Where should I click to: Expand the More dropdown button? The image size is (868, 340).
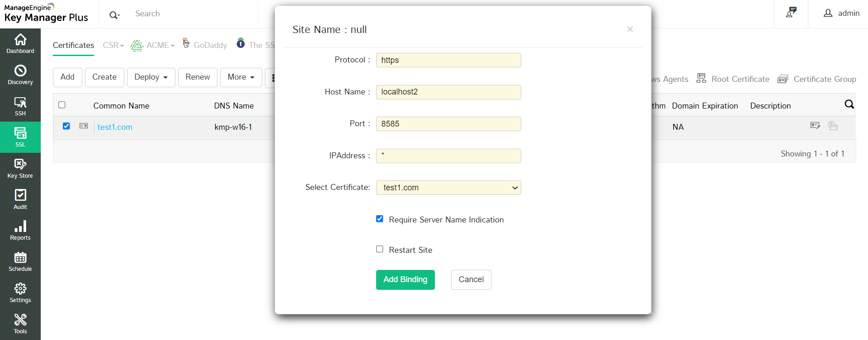click(x=241, y=77)
